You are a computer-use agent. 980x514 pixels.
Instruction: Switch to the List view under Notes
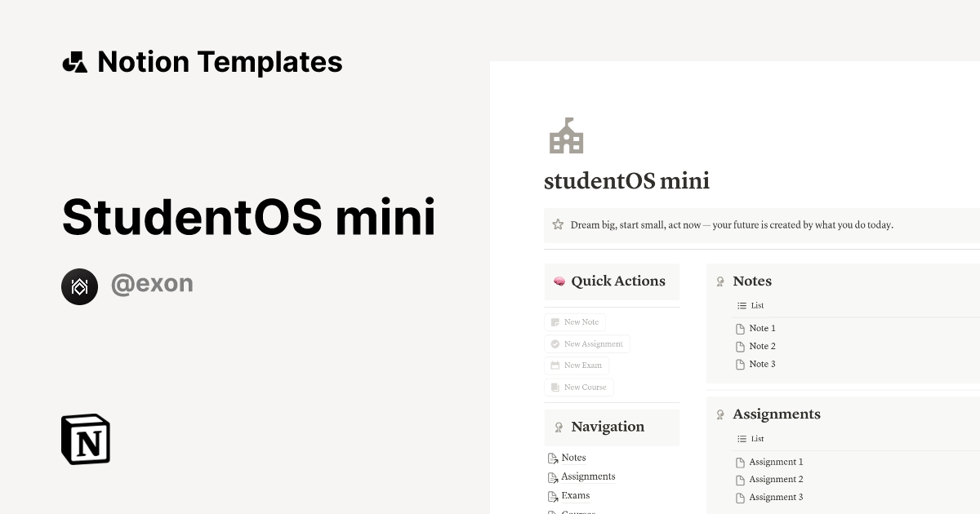click(751, 305)
